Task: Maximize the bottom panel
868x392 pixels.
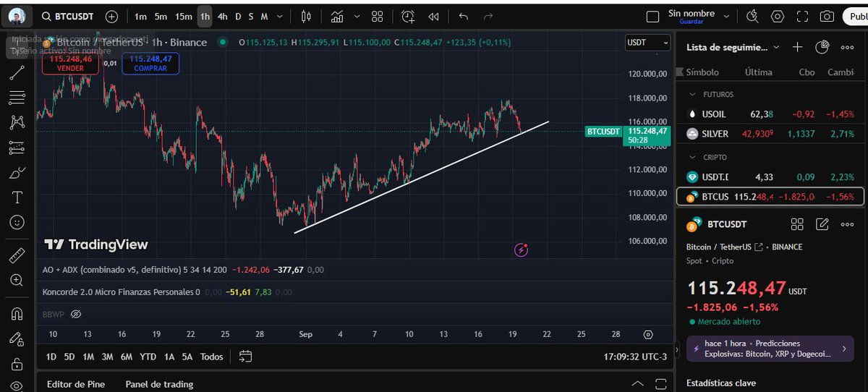Action: [660, 383]
